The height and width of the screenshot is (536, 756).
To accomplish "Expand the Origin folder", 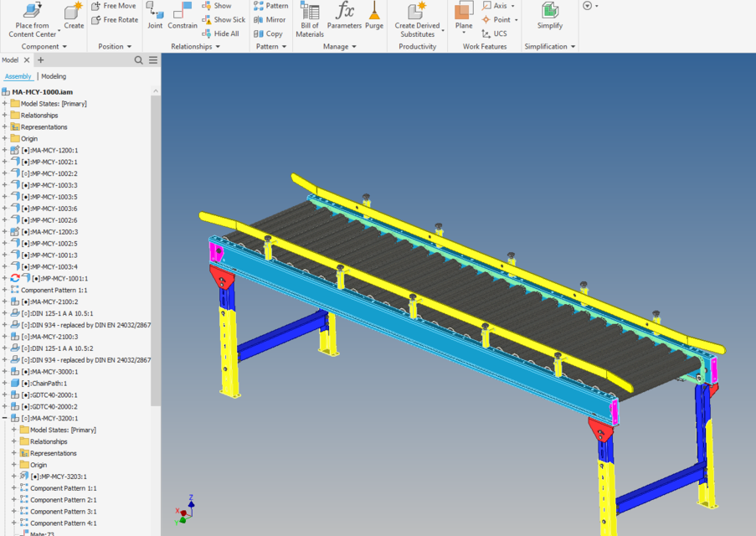I will click(7, 138).
